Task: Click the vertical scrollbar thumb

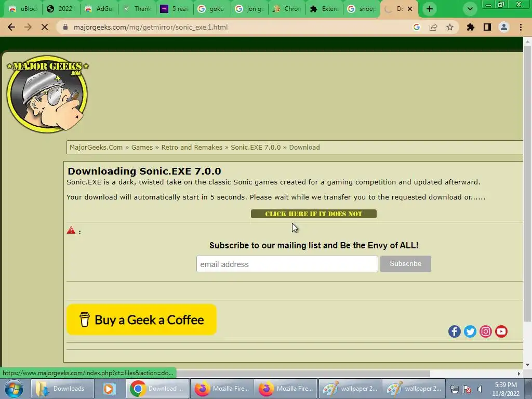Action: tap(527, 183)
